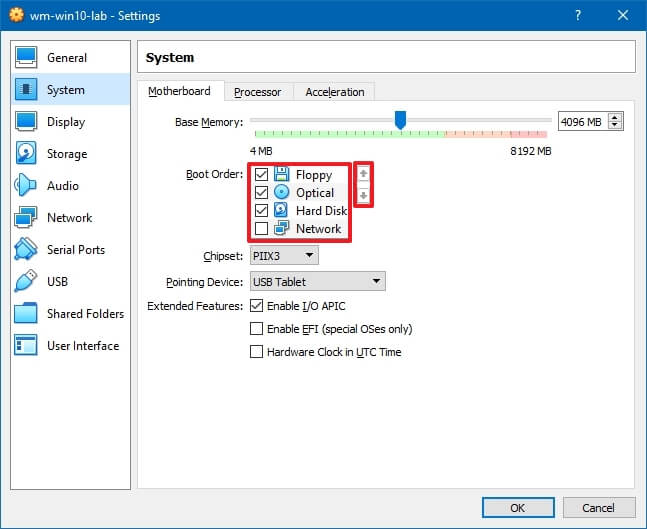The width and height of the screenshot is (647, 529).
Task: Click the 4096 MB memory input field
Action: tap(583, 121)
